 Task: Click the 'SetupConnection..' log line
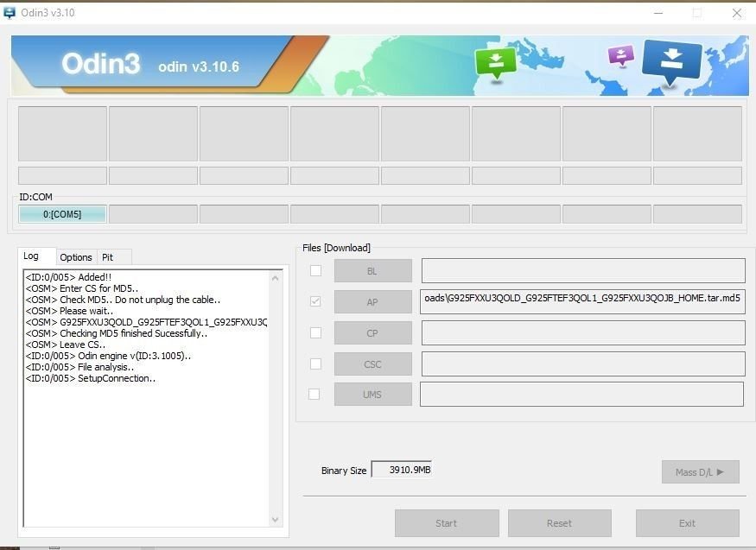(90, 378)
